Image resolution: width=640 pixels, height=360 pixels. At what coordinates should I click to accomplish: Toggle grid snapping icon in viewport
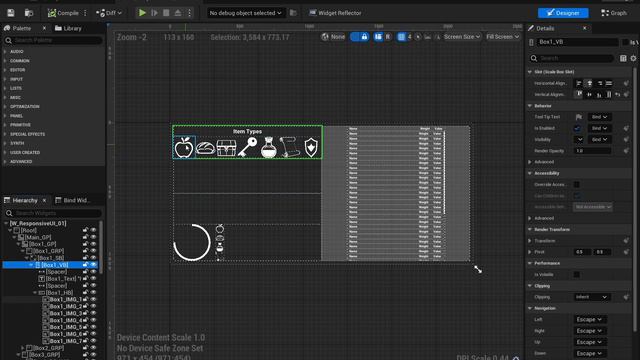[401, 37]
